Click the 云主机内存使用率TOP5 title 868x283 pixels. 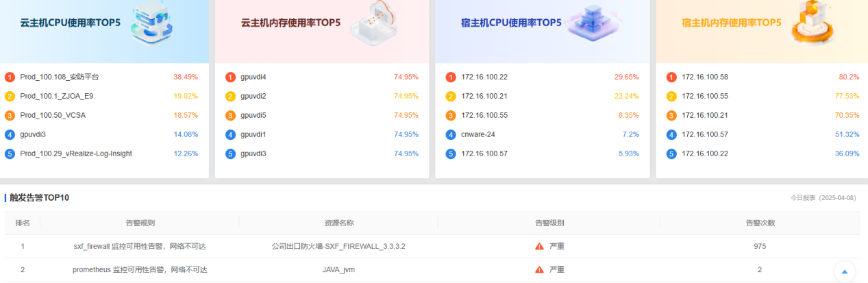(x=290, y=22)
